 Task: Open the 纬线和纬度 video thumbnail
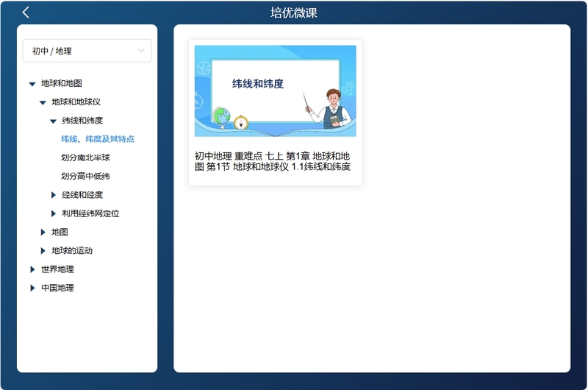(275, 91)
